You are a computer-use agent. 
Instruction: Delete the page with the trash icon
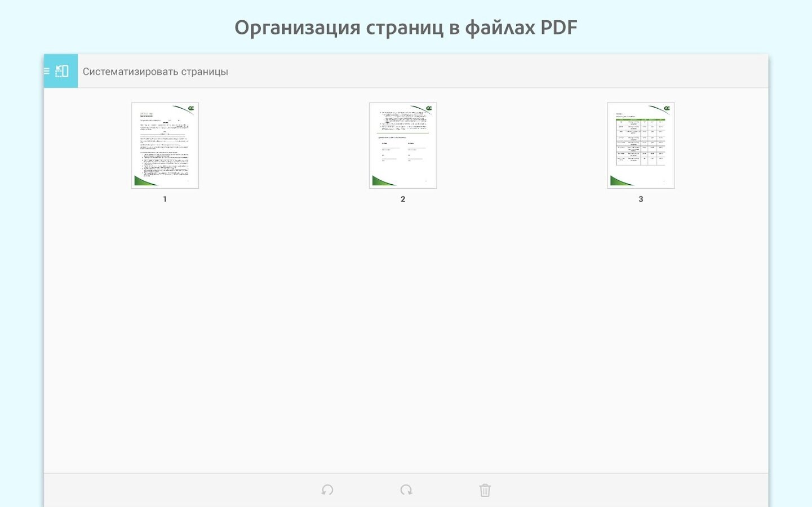[485, 490]
